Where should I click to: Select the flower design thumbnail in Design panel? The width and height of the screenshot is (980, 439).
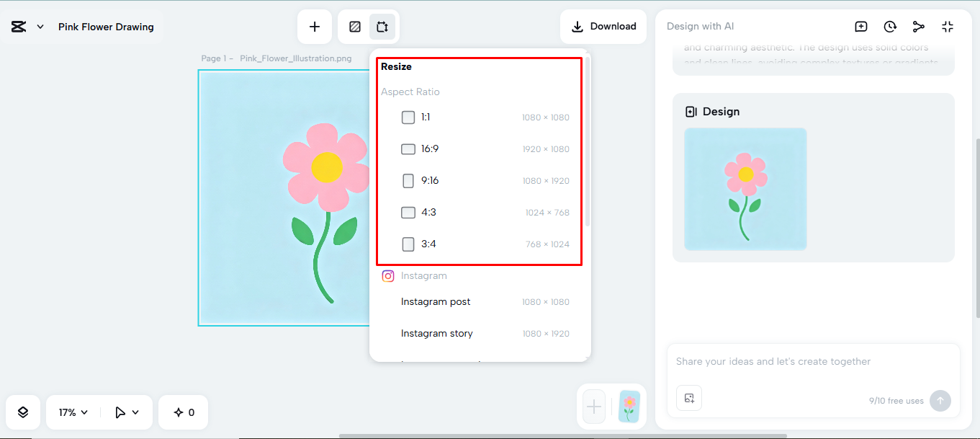pyautogui.click(x=745, y=190)
